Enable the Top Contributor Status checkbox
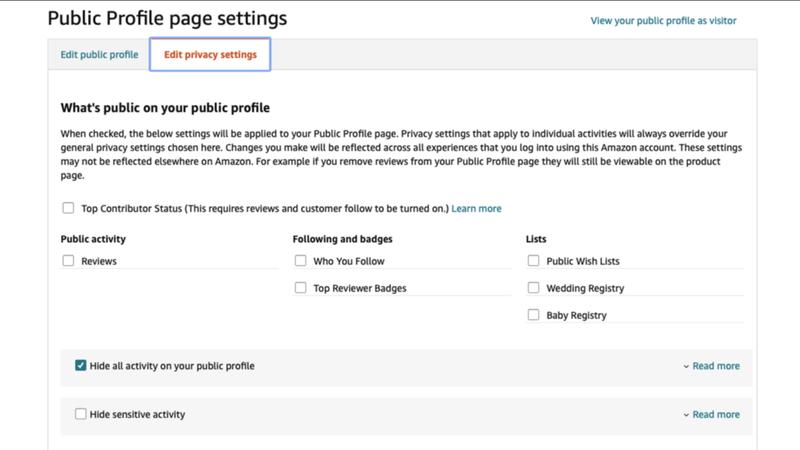The width and height of the screenshot is (800, 450). pyautogui.click(x=68, y=208)
